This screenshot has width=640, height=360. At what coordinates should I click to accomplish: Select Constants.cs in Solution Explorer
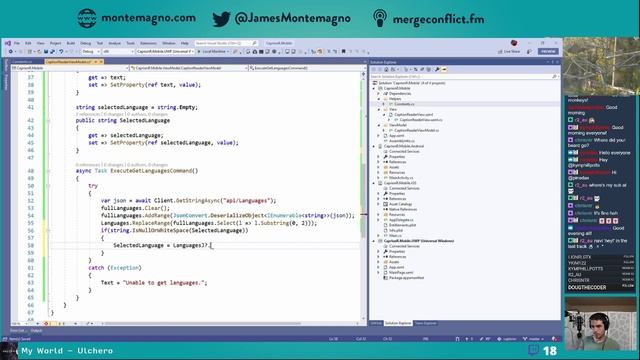(404, 104)
